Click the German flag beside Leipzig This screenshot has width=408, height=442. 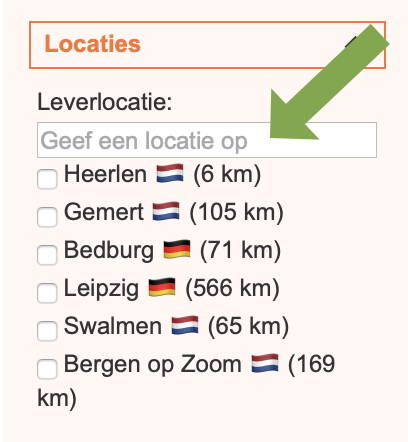pyautogui.click(x=162, y=287)
